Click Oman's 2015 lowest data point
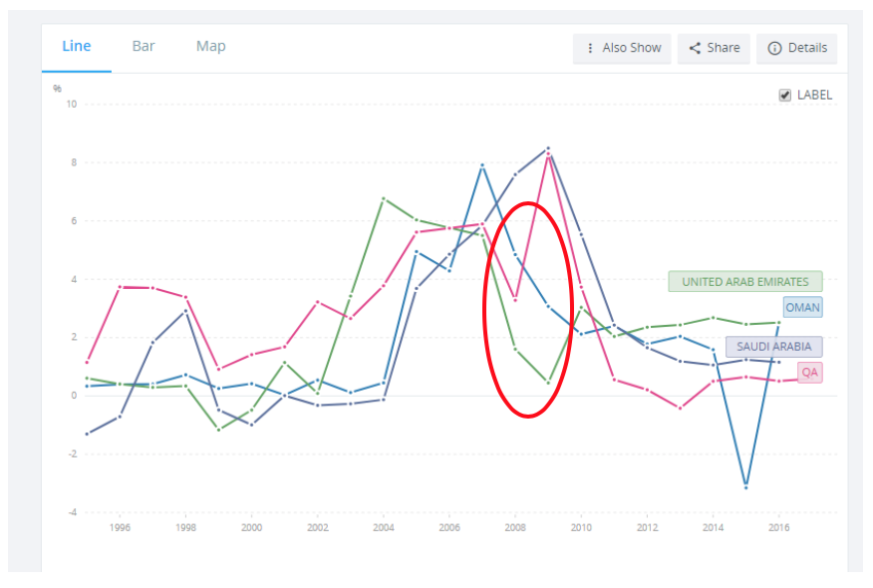873x588 pixels. coord(745,486)
